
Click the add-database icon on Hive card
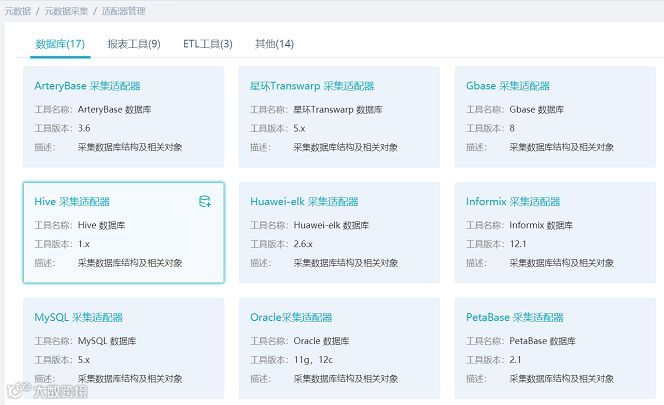click(x=205, y=201)
